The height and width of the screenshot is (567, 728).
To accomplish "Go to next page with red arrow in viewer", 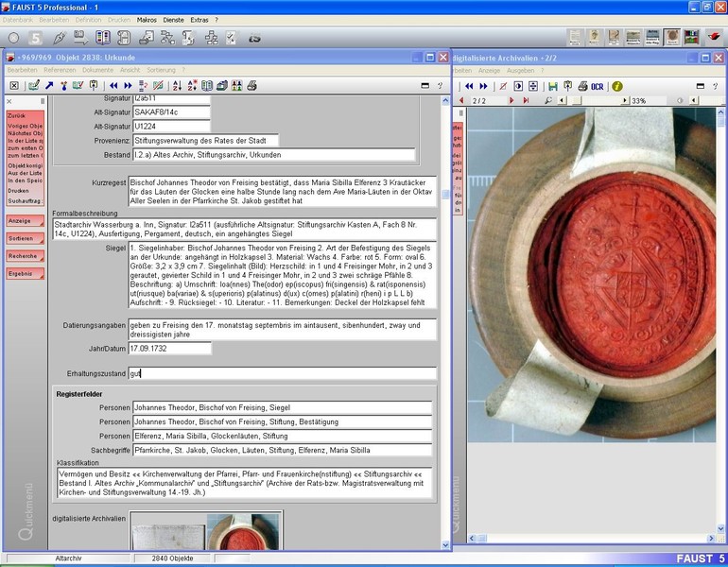I will click(511, 100).
